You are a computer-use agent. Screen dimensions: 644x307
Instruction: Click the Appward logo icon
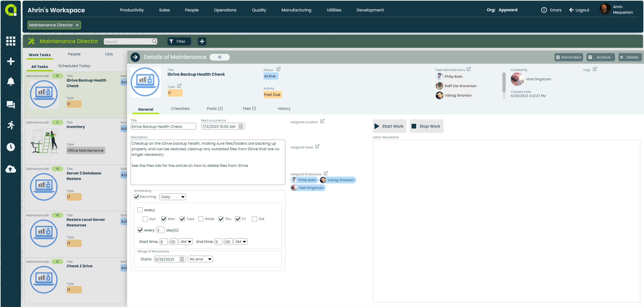[11, 10]
